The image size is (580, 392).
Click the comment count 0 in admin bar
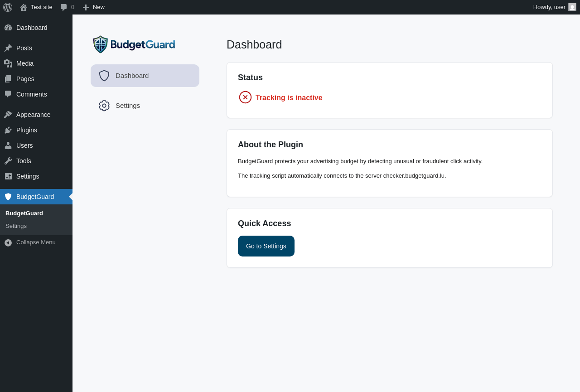[x=72, y=7]
